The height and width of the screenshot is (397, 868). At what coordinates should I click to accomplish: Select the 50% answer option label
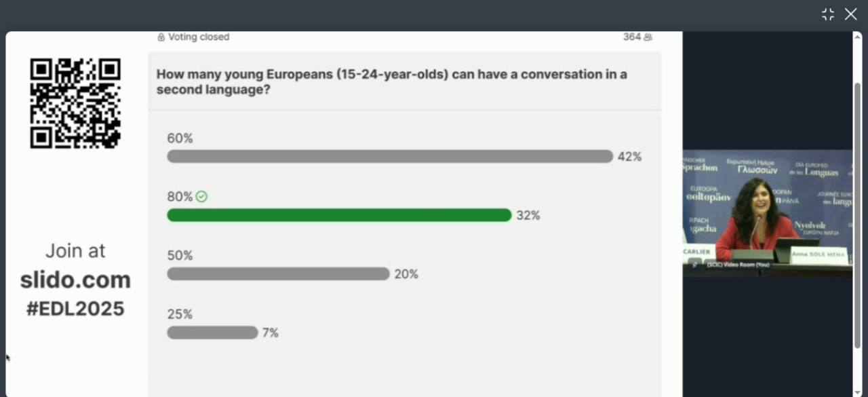pyautogui.click(x=180, y=256)
